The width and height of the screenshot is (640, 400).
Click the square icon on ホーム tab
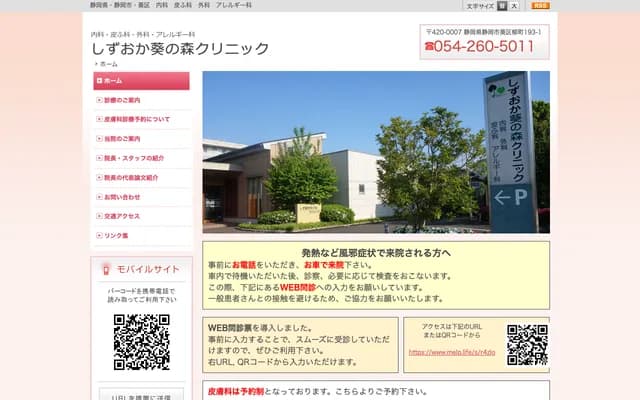[x=99, y=81]
